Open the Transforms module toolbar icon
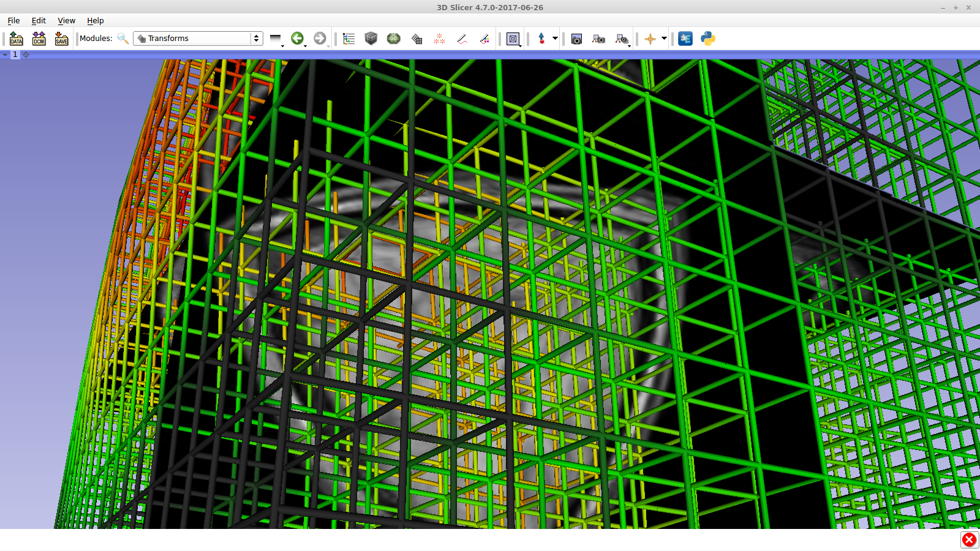 pos(417,39)
